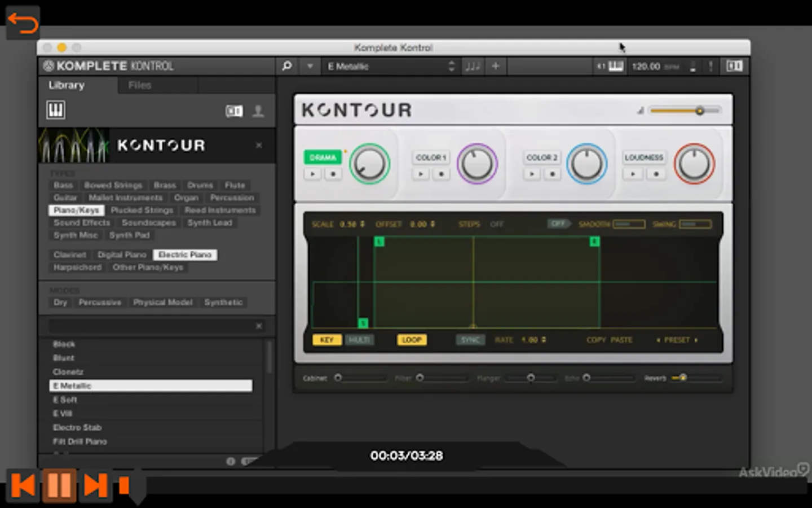Viewport: 812px width, 508px height.
Task: Toggle the LOOP button
Action: pyautogui.click(x=412, y=340)
